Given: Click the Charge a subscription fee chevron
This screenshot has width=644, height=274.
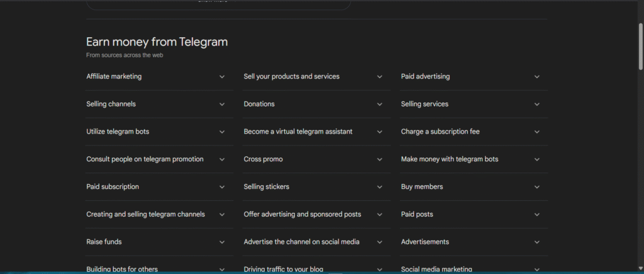Looking at the screenshot, I should click(x=536, y=132).
